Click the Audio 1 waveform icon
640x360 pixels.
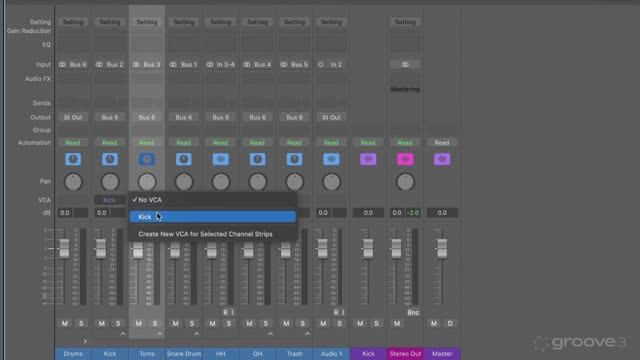point(331,159)
